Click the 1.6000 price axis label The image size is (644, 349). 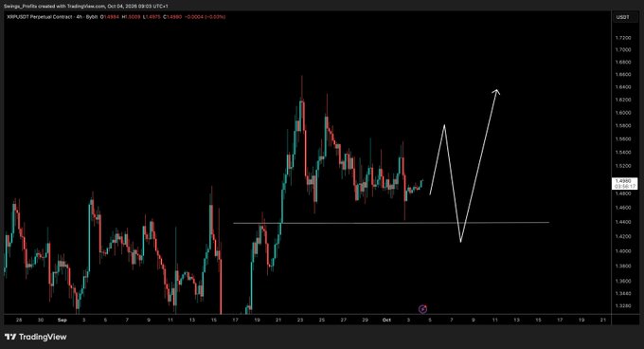[x=622, y=113]
